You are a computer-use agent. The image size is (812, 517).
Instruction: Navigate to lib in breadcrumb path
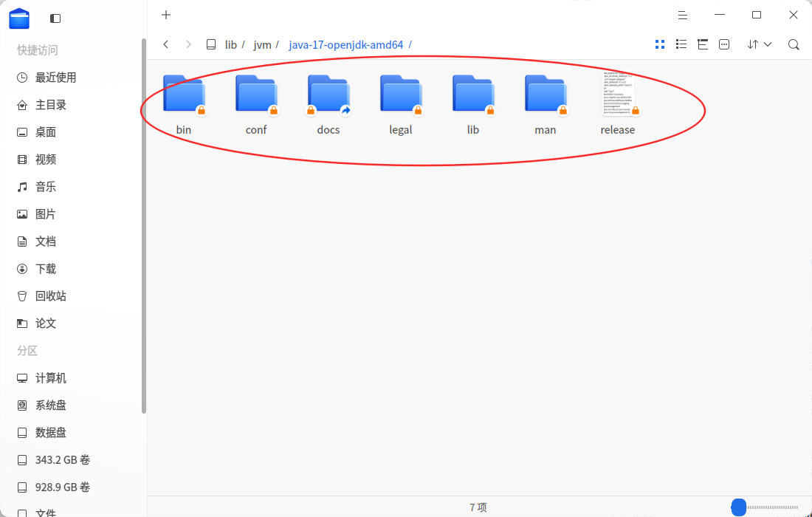230,45
